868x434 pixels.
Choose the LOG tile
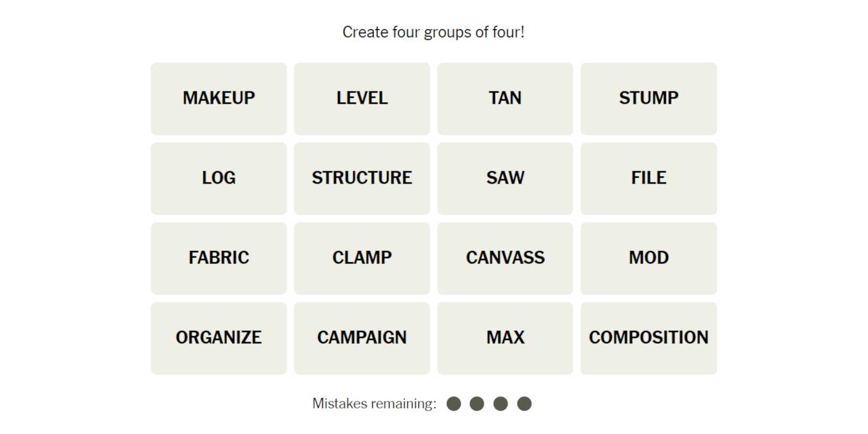pyautogui.click(x=218, y=178)
